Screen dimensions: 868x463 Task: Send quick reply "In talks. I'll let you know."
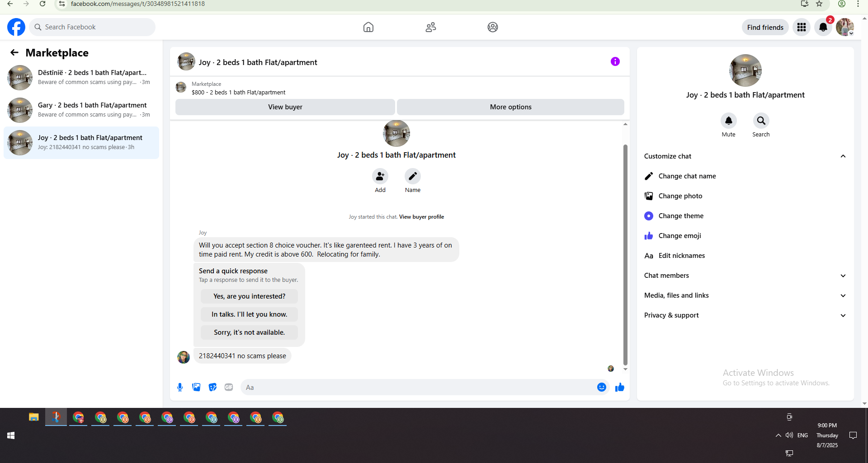coord(250,314)
